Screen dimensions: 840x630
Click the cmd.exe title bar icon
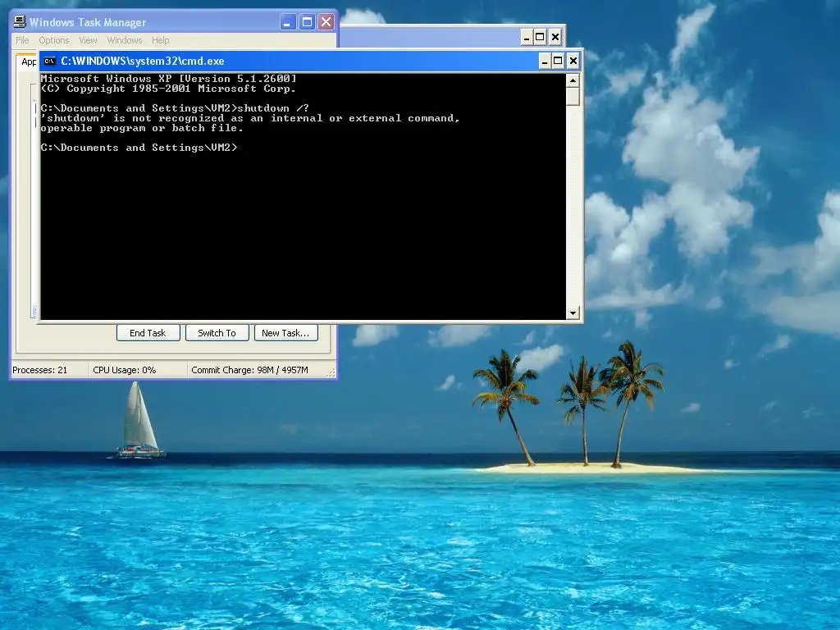(50, 61)
